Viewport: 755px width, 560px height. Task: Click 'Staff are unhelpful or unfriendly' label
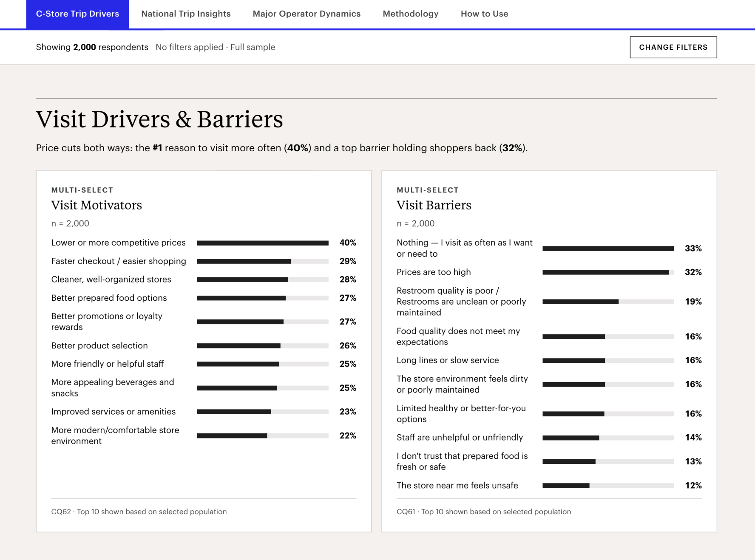point(460,438)
